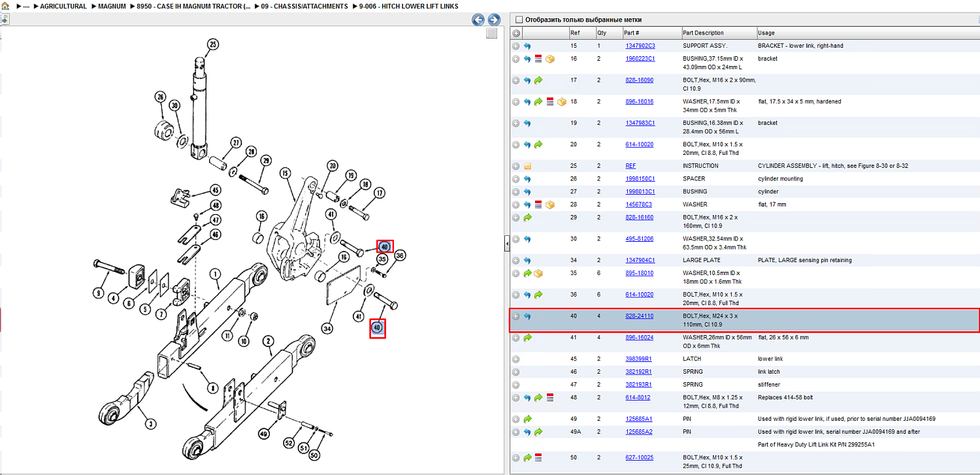Click the plus circle on the LATCH row
The image size is (980, 475).
click(x=516, y=359)
